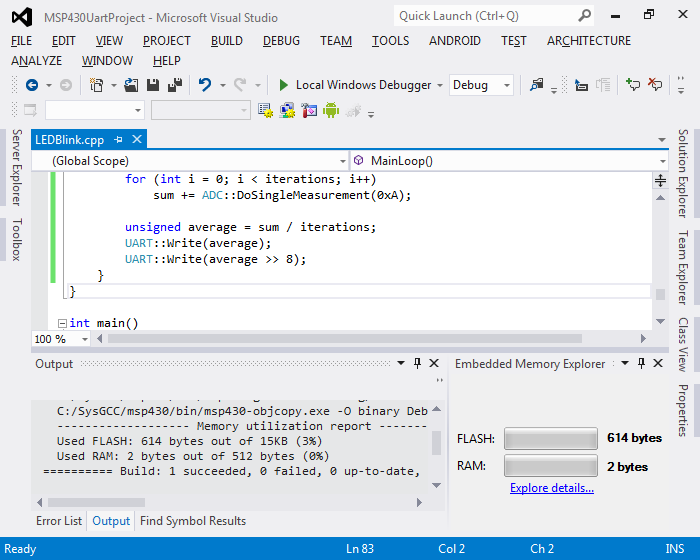
Task: Collapse the main() function outline box
Action: (62, 323)
